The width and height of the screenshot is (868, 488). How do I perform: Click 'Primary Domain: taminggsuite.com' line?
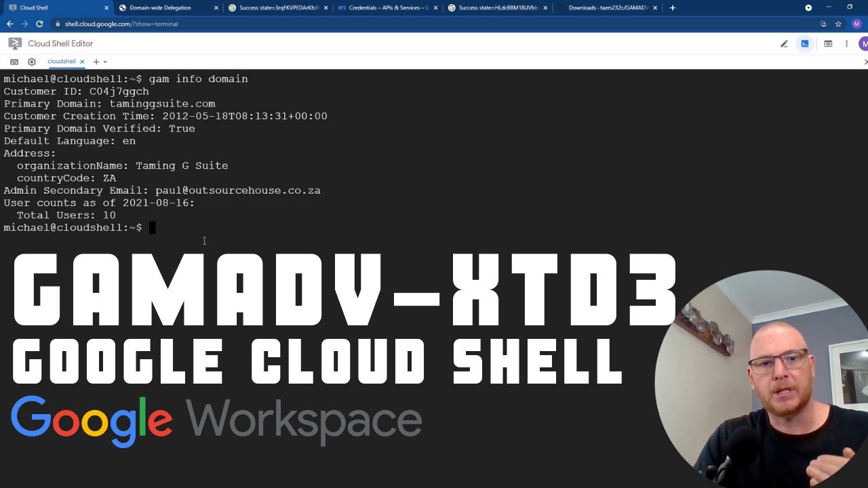(109, 104)
